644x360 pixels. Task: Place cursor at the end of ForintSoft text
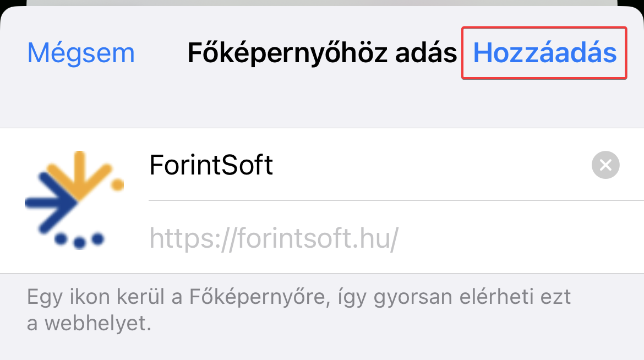(x=274, y=165)
